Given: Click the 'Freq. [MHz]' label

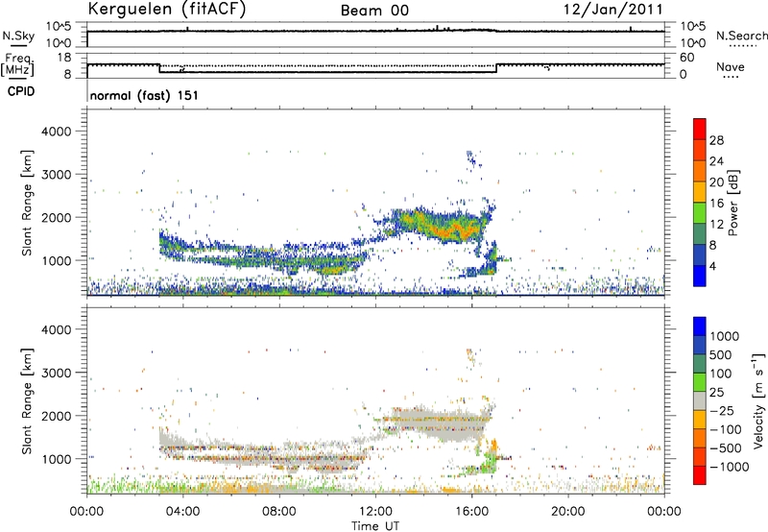Looking at the screenshot, I should [17, 64].
